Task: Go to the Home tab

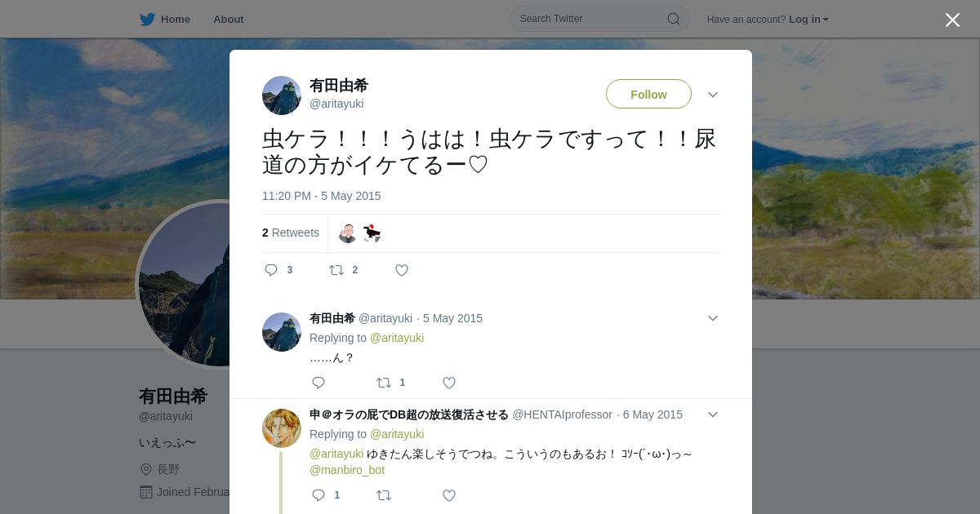Action: coord(166,20)
